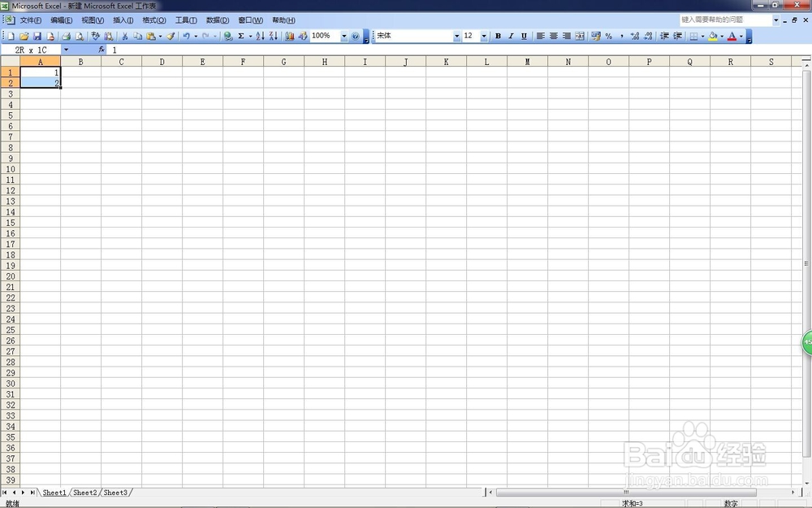812x508 pixels.
Task: Click the Format Painter icon
Action: click(x=169, y=36)
